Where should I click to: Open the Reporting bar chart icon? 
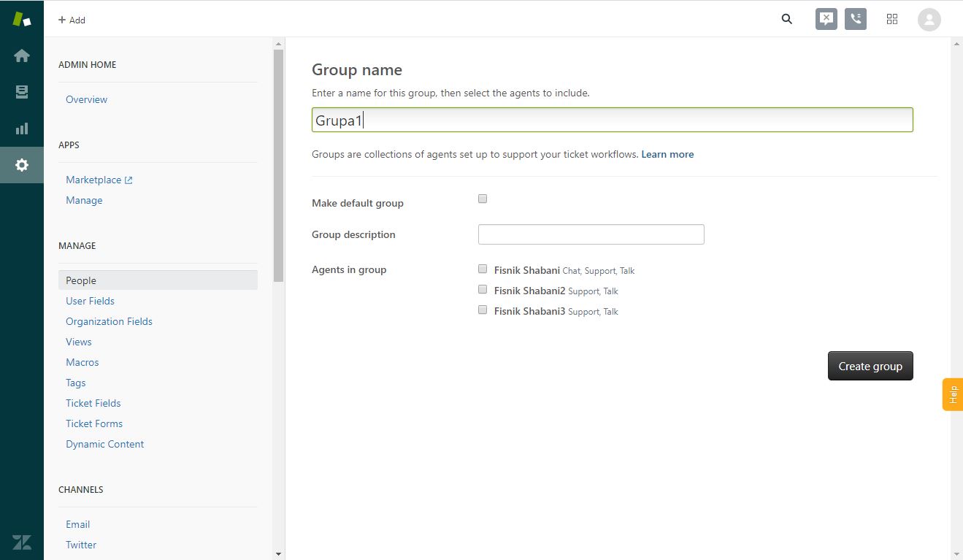click(x=22, y=129)
